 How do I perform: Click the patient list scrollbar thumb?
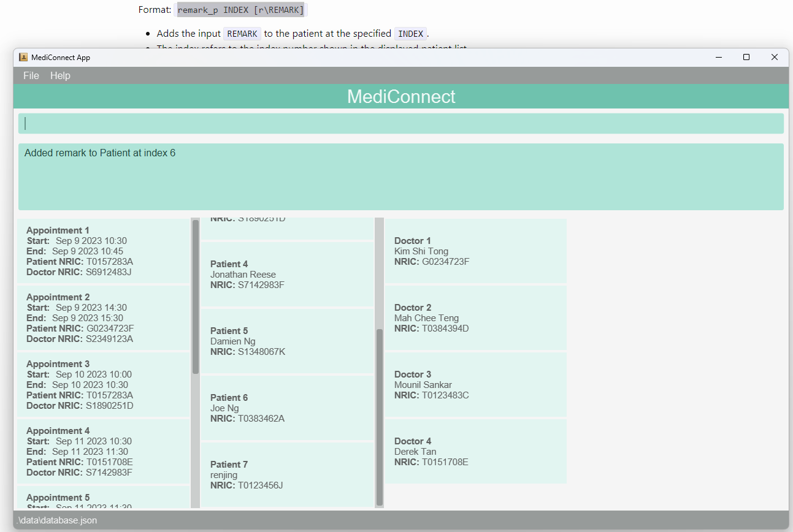tap(380, 417)
